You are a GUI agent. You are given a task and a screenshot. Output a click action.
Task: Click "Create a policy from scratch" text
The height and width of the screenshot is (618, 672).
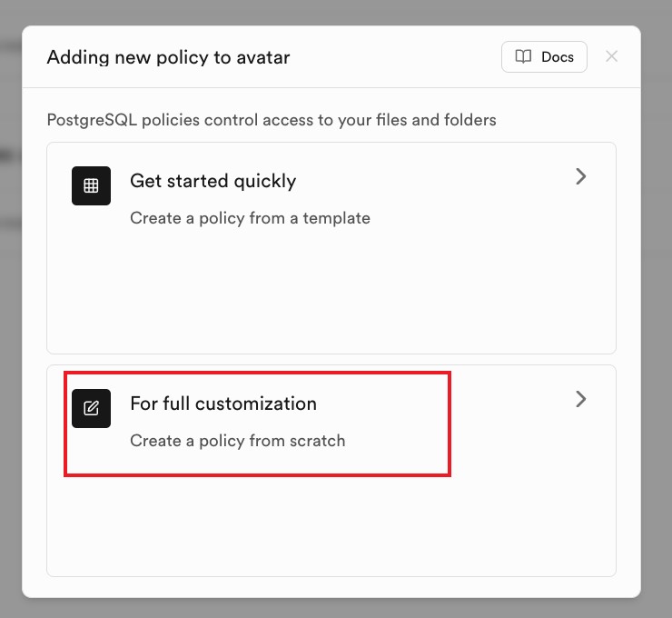click(x=237, y=441)
